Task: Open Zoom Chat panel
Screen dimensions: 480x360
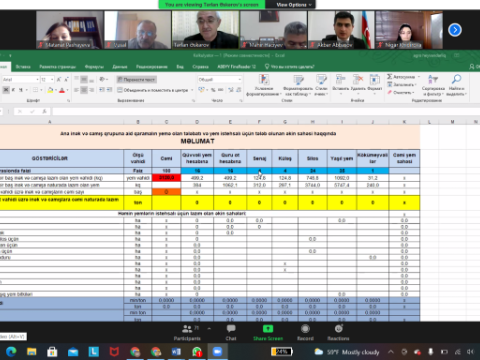Action: 231,333
